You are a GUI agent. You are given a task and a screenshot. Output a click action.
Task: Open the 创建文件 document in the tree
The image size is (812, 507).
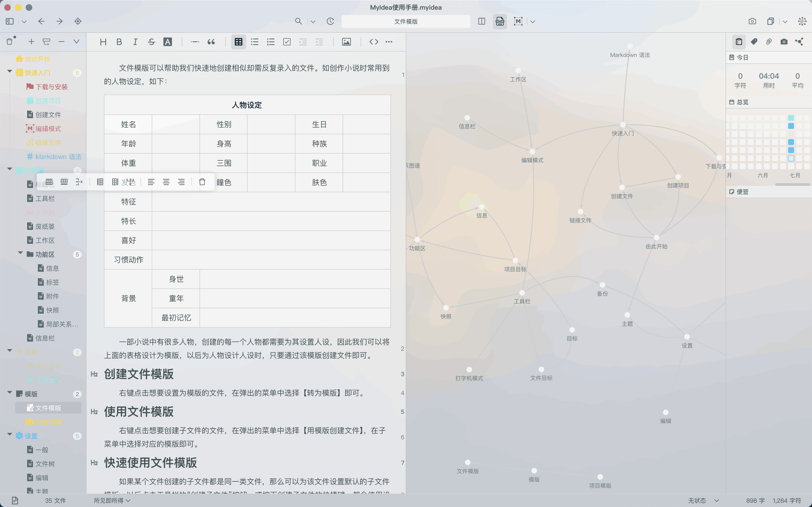tap(48, 115)
